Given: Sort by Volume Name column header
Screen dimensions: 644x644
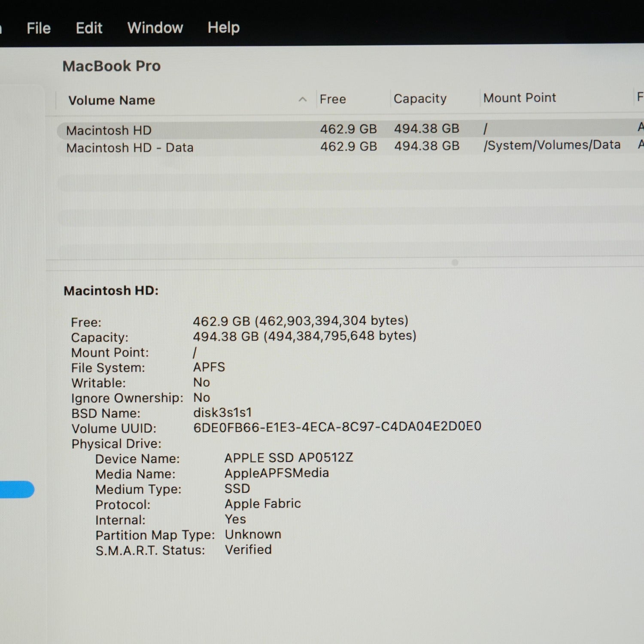Looking at the screenshot, I should [112, 100].
